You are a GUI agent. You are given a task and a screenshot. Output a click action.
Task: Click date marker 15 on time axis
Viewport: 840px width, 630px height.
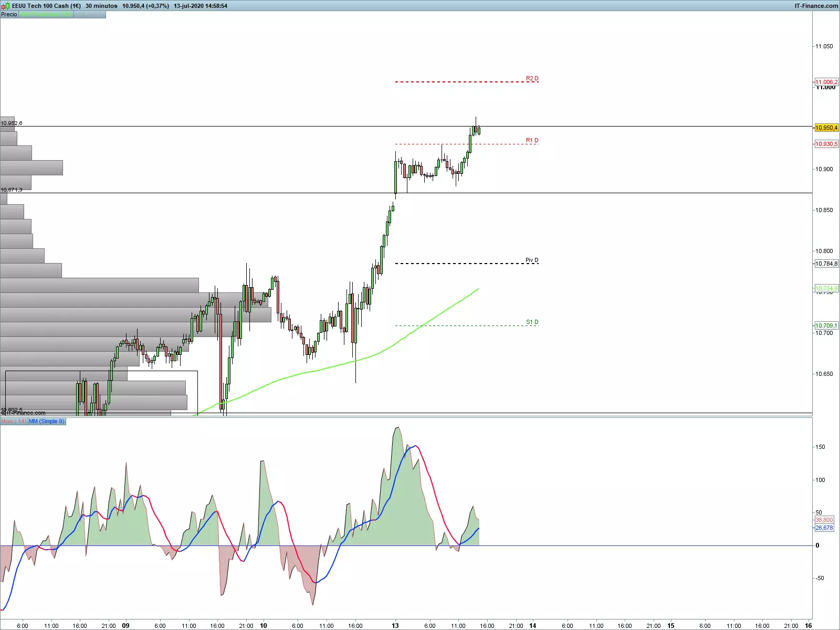(671, 625)
